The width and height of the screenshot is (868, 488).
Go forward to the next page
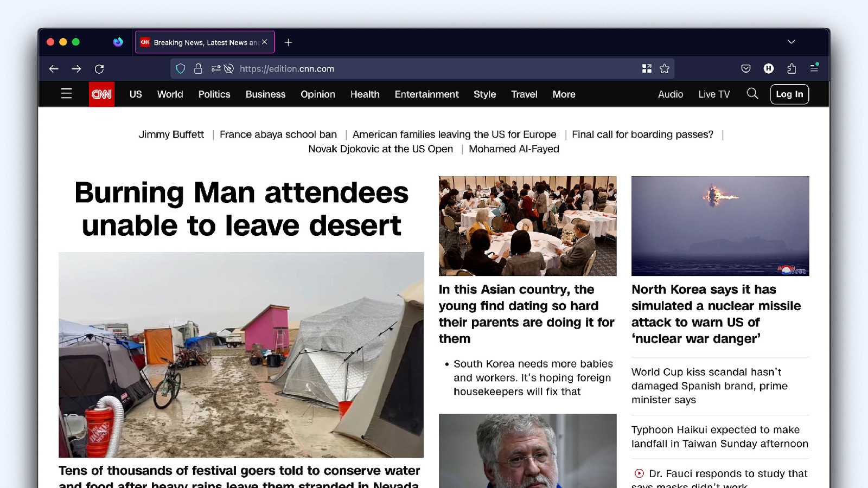(x=76, y=69)
